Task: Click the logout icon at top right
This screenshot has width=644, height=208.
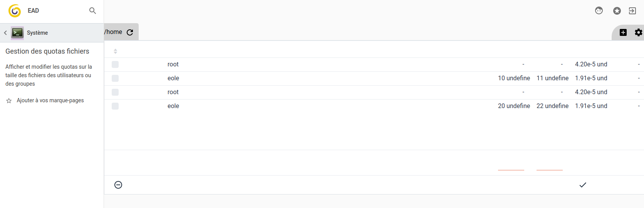Action: 632,11
